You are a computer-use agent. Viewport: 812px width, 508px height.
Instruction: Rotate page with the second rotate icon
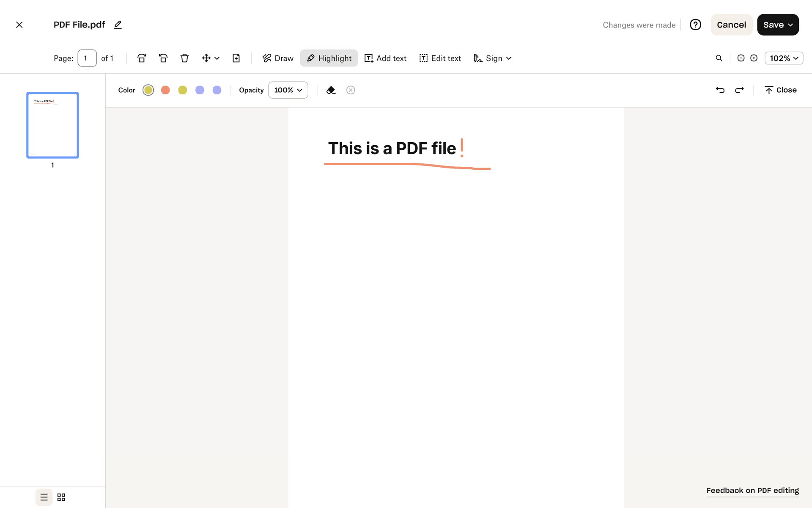(163, 58)
